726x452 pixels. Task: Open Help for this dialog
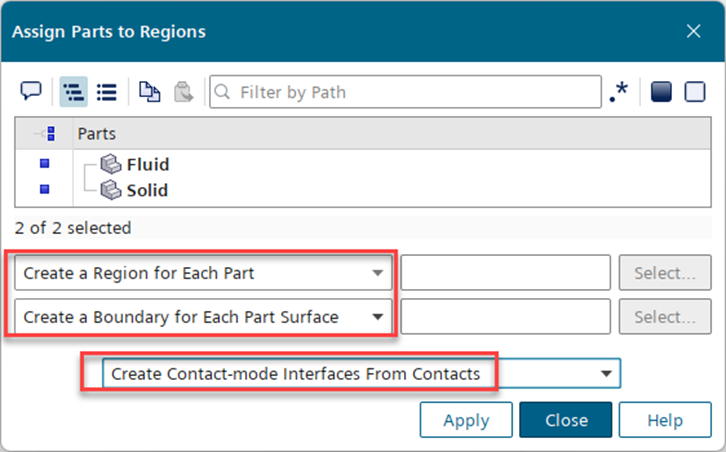[664, 420]
